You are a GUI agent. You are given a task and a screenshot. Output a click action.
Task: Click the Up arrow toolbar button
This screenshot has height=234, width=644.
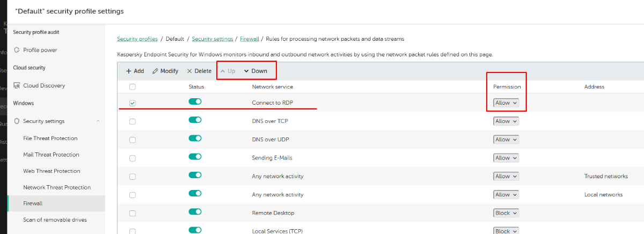click(x=228, y=71)
